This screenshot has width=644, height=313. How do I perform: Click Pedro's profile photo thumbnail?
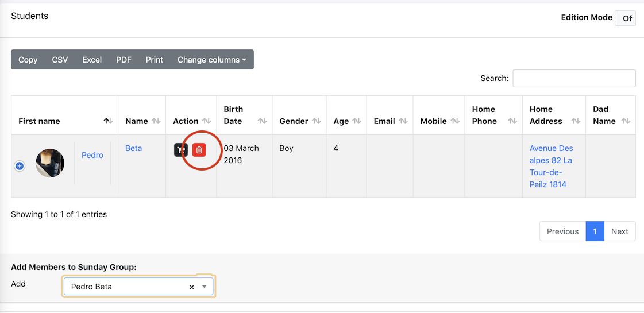[x=50, y=163]
